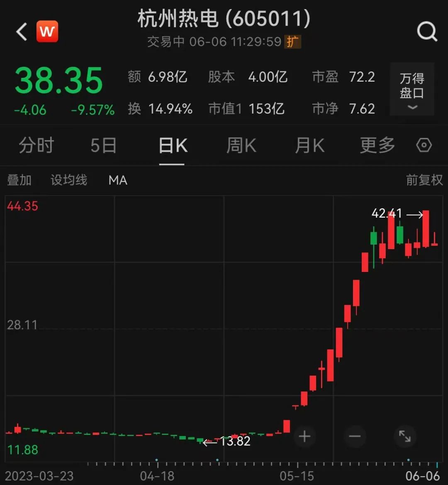
Task: Tap stock title 杭州热电 (605011)
Action: tap(224, 19)
